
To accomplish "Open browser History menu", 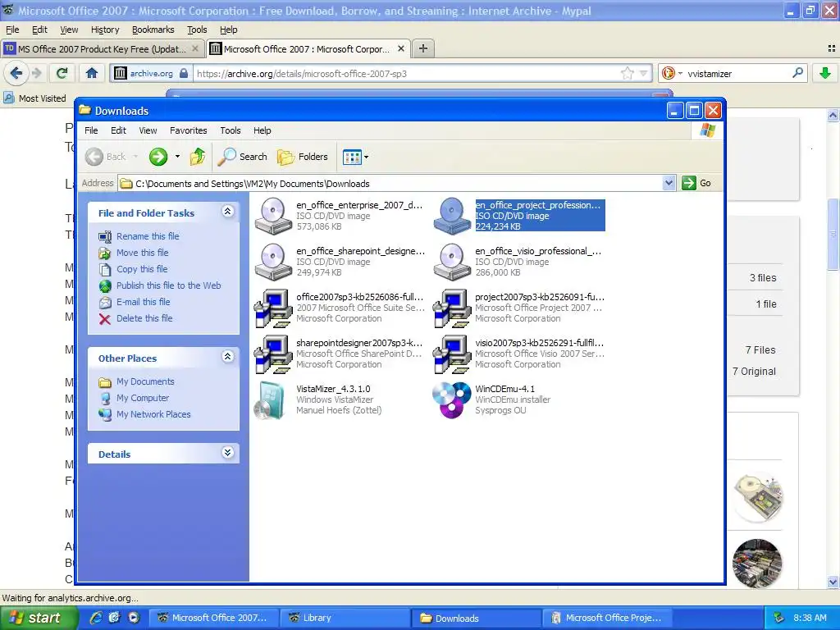I will click(x=104, y=30).
